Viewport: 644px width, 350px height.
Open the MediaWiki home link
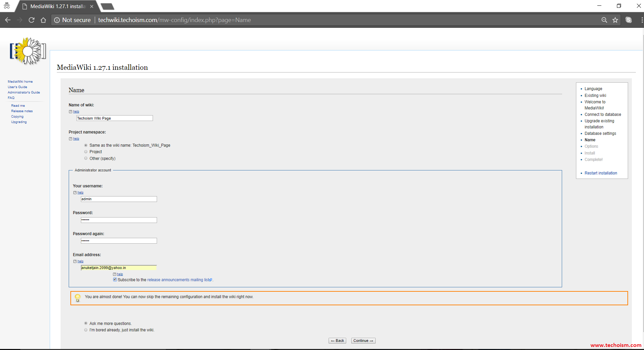coord(20,82)
